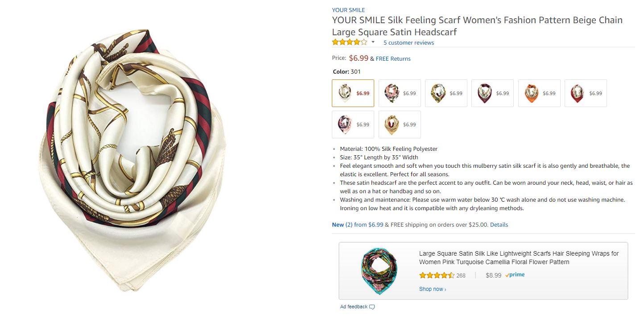Open the 5 customer reviews link
644x315 pixels.
[x=409, y=43]
